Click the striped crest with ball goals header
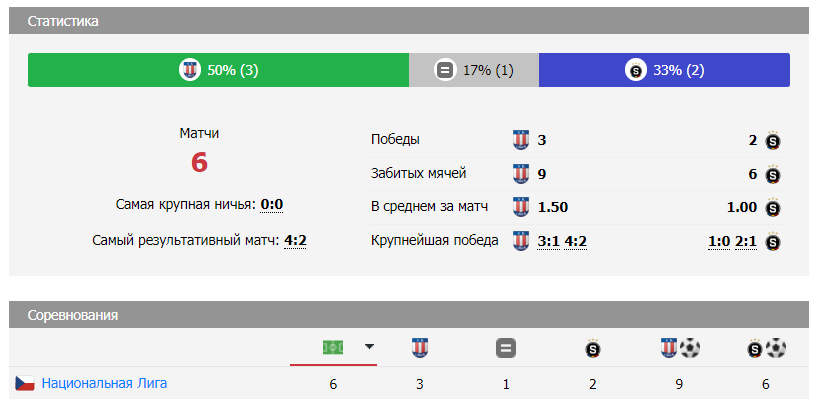 tap(680, 348)
